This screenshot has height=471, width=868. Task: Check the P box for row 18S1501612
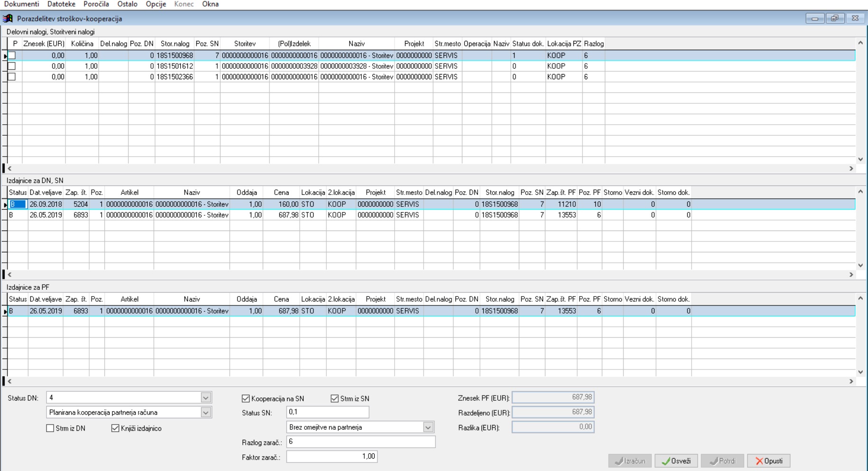(x=12, y=66)
